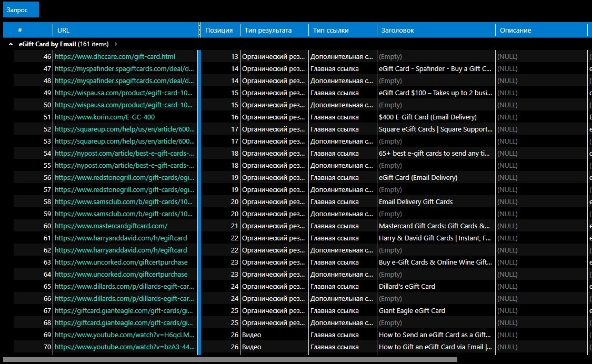Select "Dillard's eGift Card" title cell

[x=436, y=286]
